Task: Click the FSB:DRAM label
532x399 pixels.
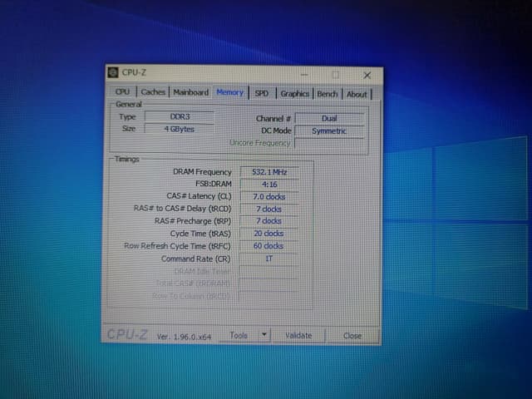Action: pyautogui.click(x=214, y=184)
